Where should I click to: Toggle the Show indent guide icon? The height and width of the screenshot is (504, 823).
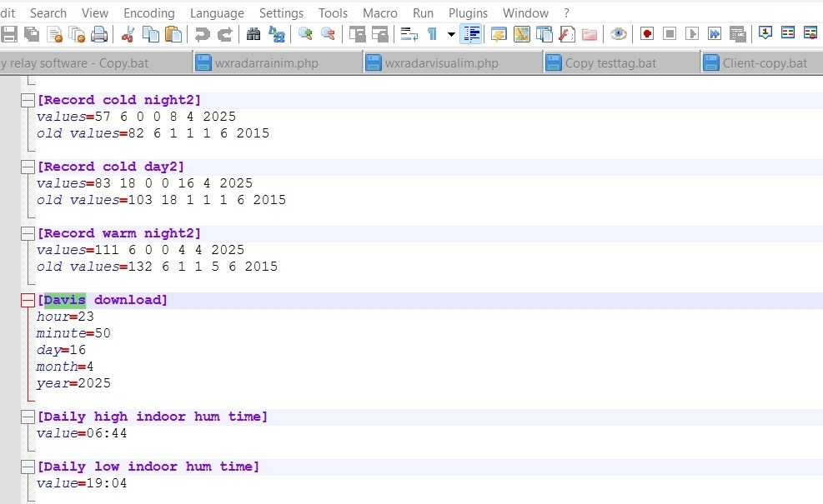click(471, 34)
